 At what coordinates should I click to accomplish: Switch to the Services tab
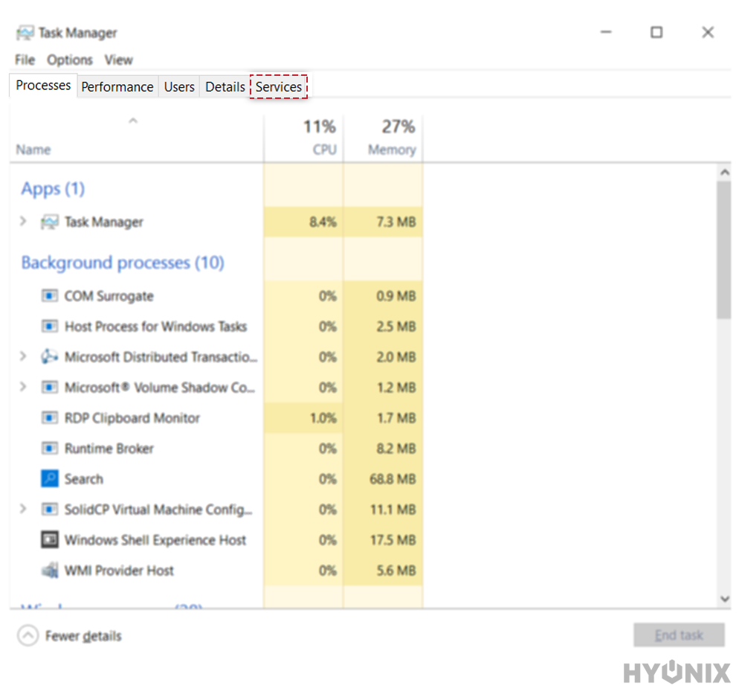(279, 86)
